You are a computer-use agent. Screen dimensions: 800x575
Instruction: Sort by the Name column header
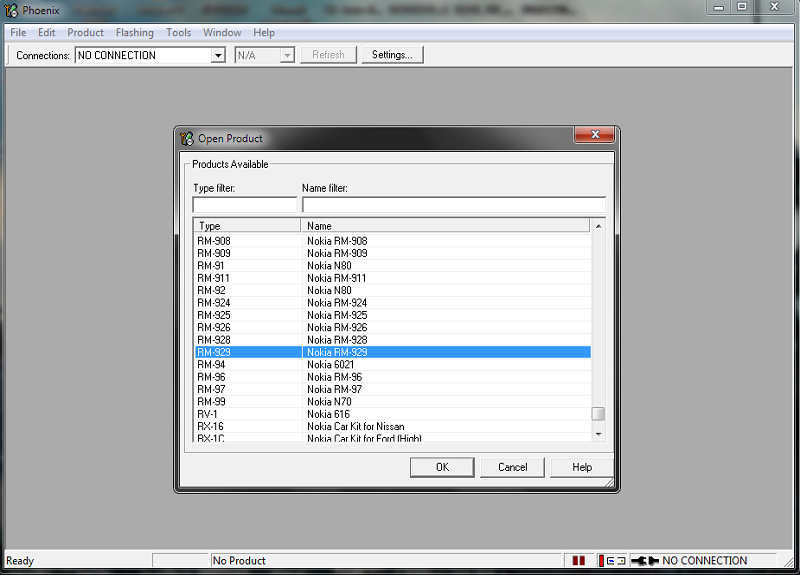coord(445,226)
